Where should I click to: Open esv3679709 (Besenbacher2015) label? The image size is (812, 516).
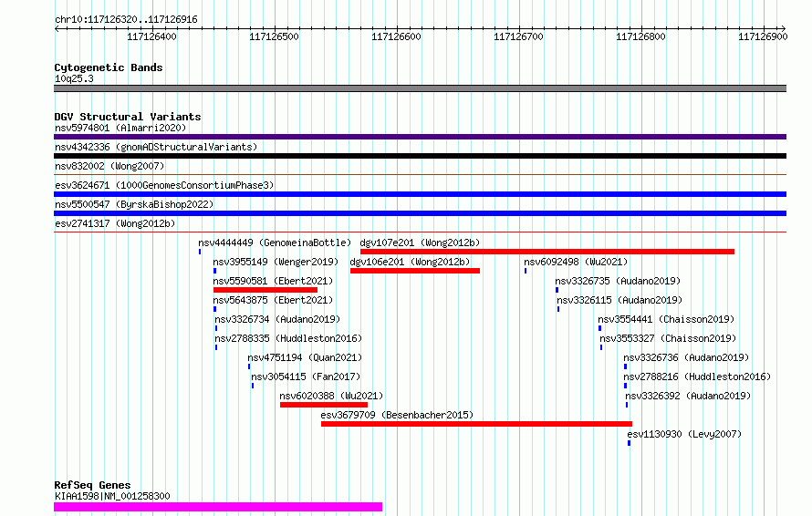tap(397, 415)
